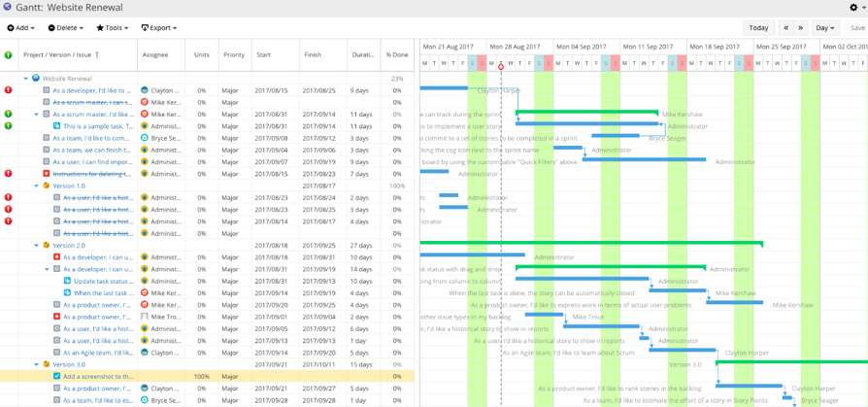Open the As an Agile team issue link
The height and width of the screenshot is (407, 868).
click(98, 353)
